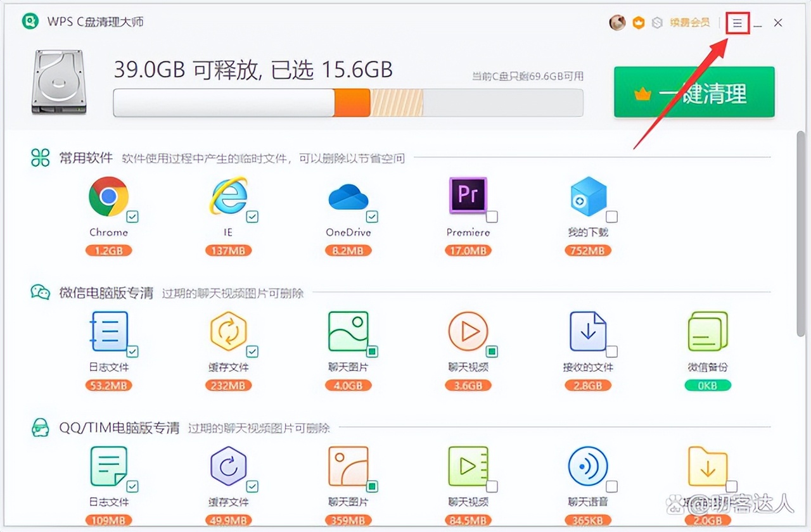Click the "过期的聊天视频图片可删除" text under 微信电脑版专清
811x532 pixels.
tap(233, 293)
